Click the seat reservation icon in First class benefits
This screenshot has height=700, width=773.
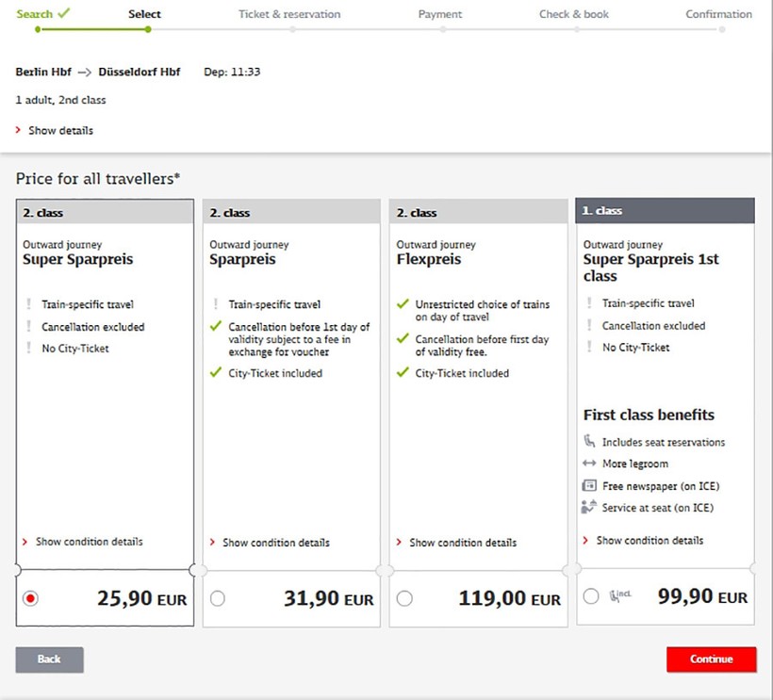tap(589, 442)
